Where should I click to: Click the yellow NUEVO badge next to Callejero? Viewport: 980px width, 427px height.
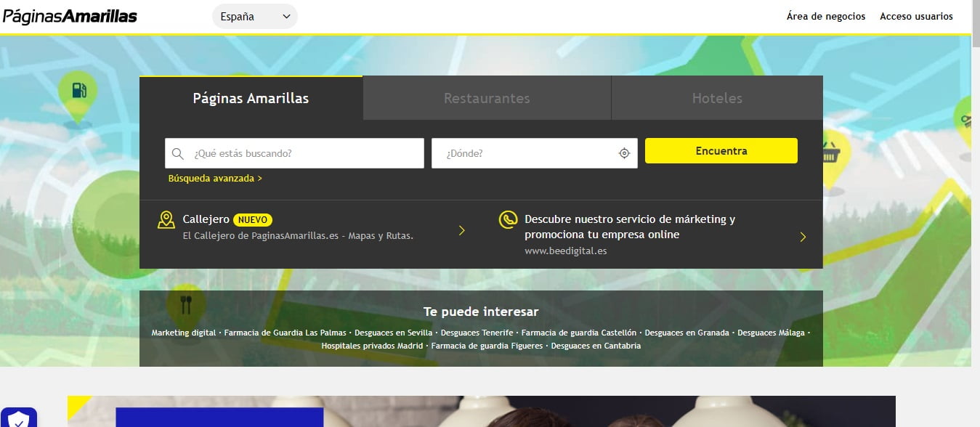click(251, 219)
